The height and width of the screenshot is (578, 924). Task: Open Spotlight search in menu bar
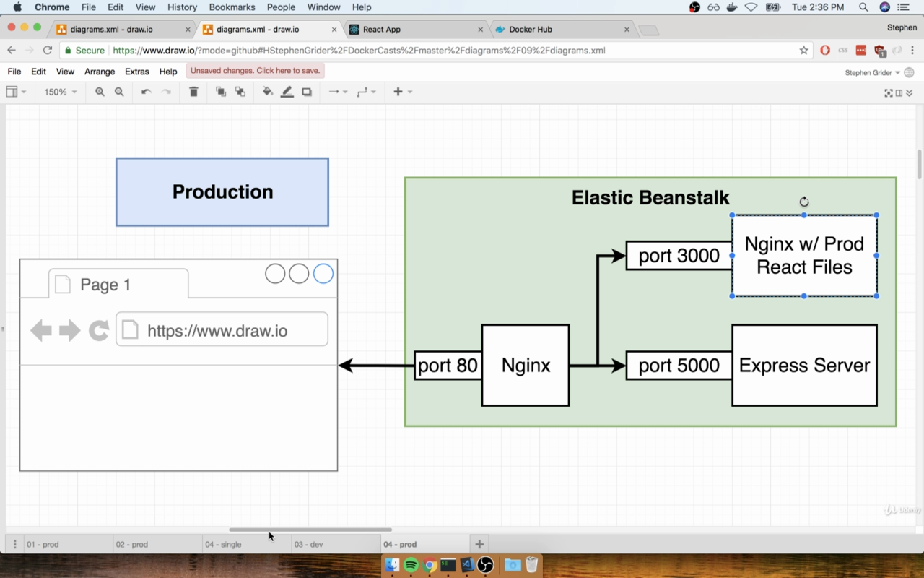click(x=863, y=7)
